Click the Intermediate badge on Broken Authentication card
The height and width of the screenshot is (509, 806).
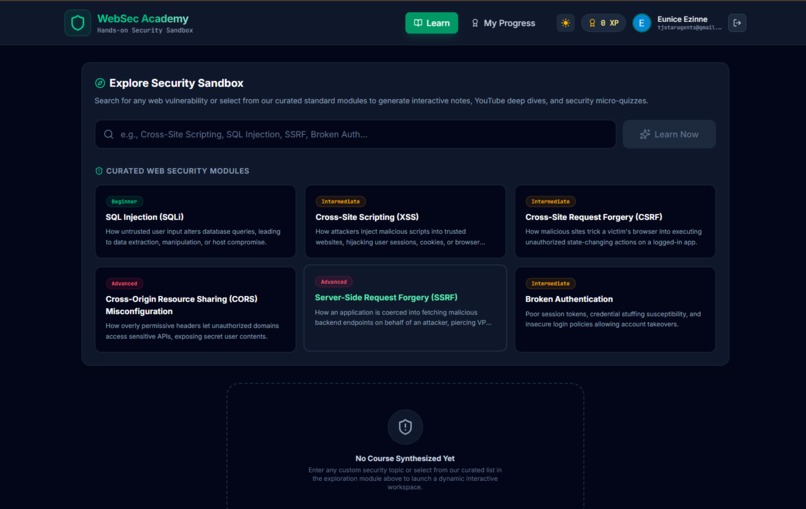click(551, 283)
